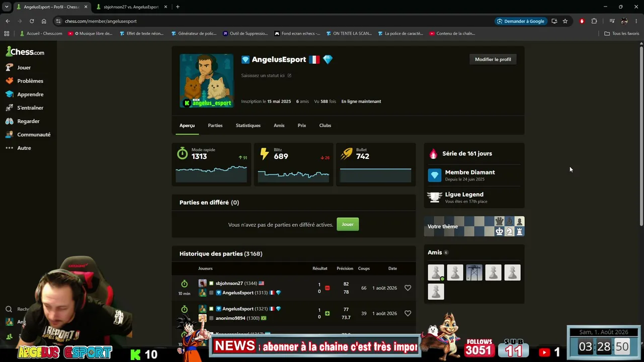Open the Chrome three-dot menu

(636, 21)
